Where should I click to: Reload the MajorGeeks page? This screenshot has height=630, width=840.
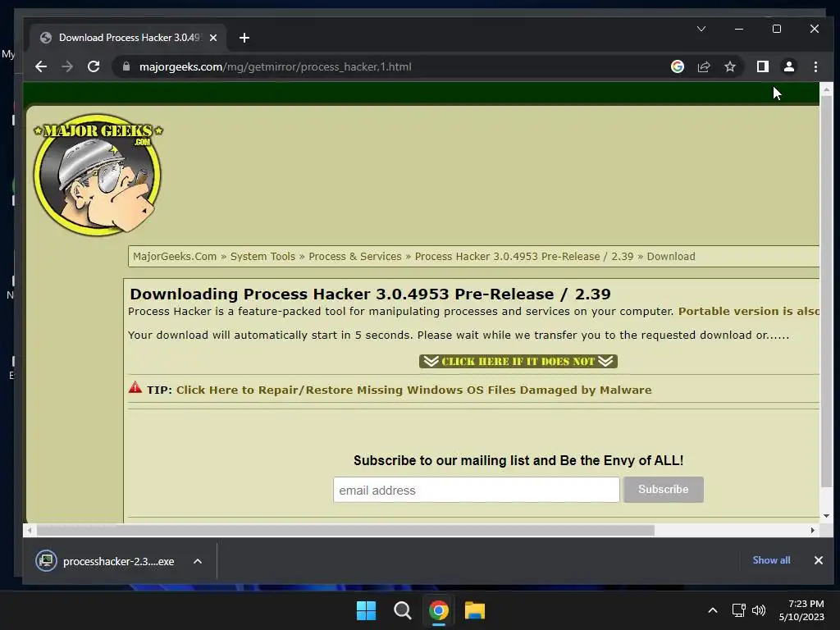(94, 66)
